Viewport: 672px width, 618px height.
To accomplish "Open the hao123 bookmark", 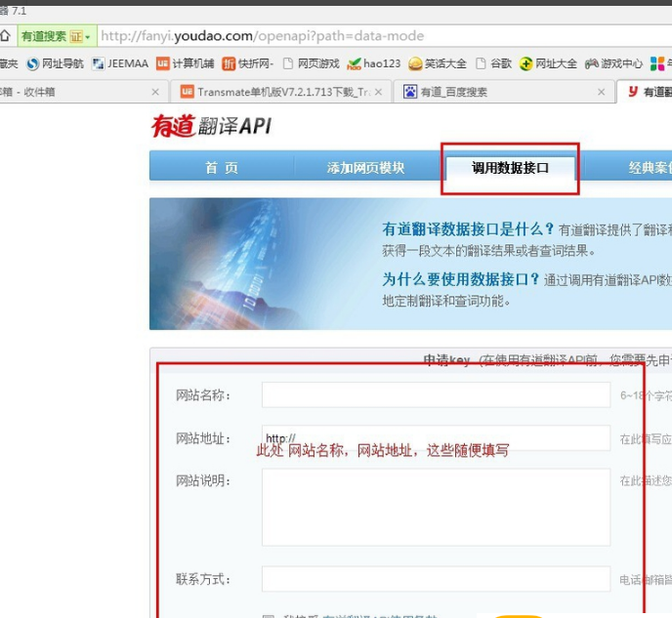I will pos(373,63).
